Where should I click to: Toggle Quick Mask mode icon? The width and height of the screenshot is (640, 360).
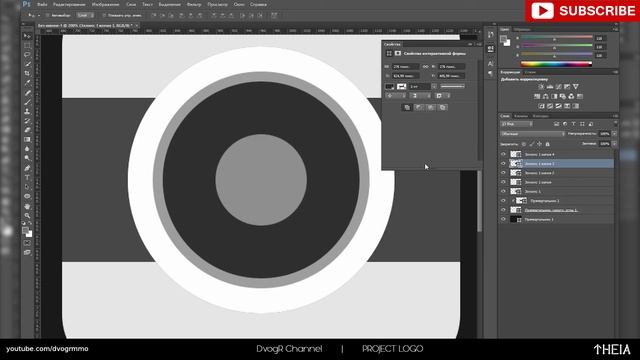click(27, 243)
